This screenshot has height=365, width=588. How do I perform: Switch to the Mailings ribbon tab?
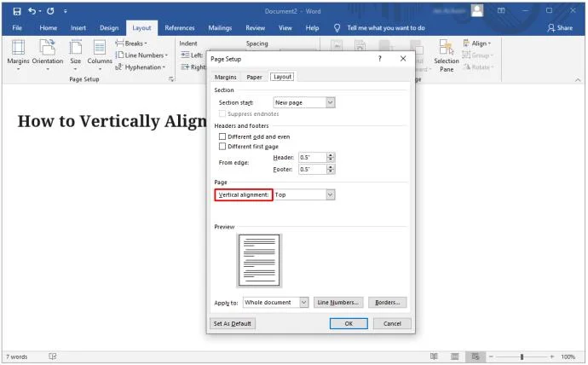[220, 28]
